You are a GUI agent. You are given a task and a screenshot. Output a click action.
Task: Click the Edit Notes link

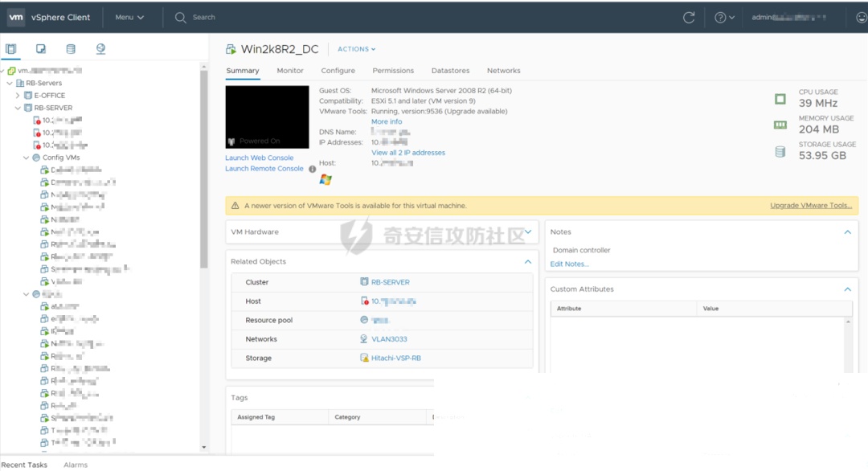(569, 264)
